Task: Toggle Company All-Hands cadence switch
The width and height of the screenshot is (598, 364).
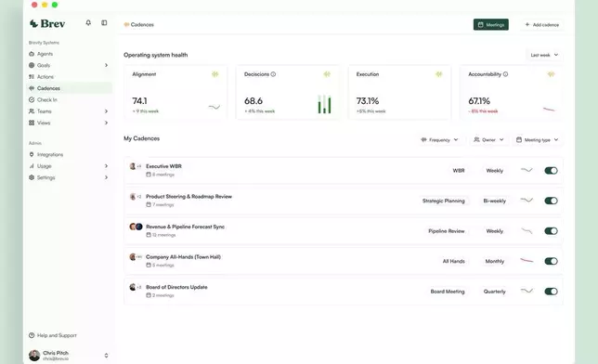Action: coord(551,261)
